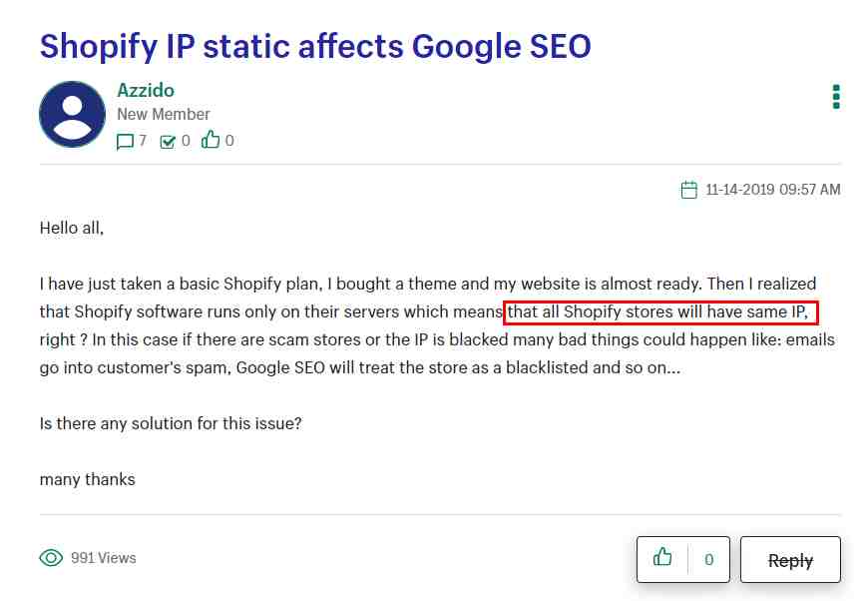Open the Azzido username link
This screenshot has height=601, width=868.
(x=146, y=90)
